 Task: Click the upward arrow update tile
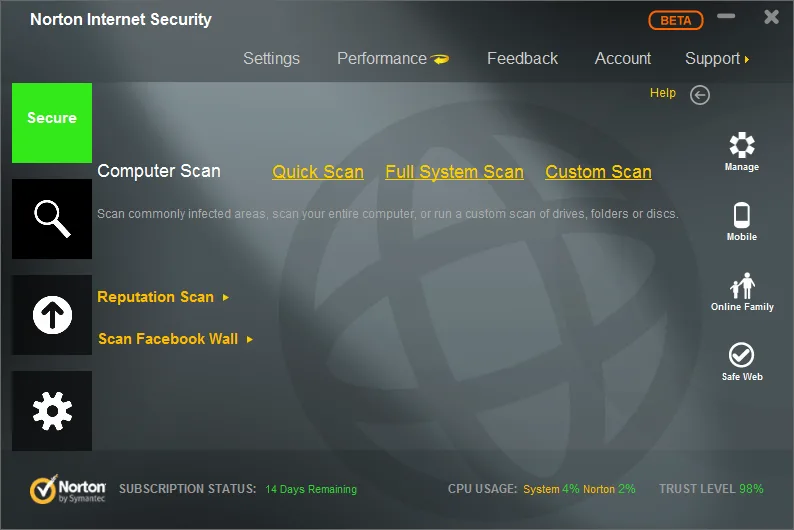point(52,315)
